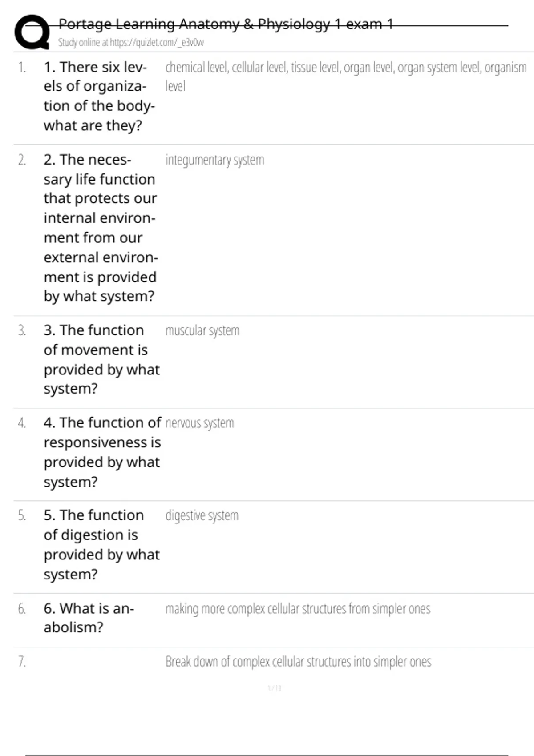Click the Portage Learning Anatomy & Physiology title
Screen dimensions: 534x756
[226, 24]
